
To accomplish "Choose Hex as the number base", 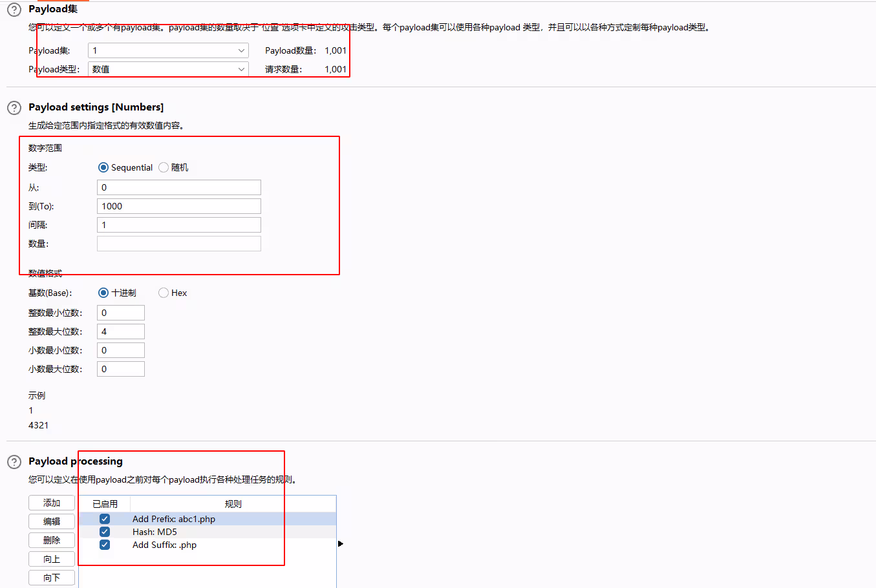I will coord(164,293).
